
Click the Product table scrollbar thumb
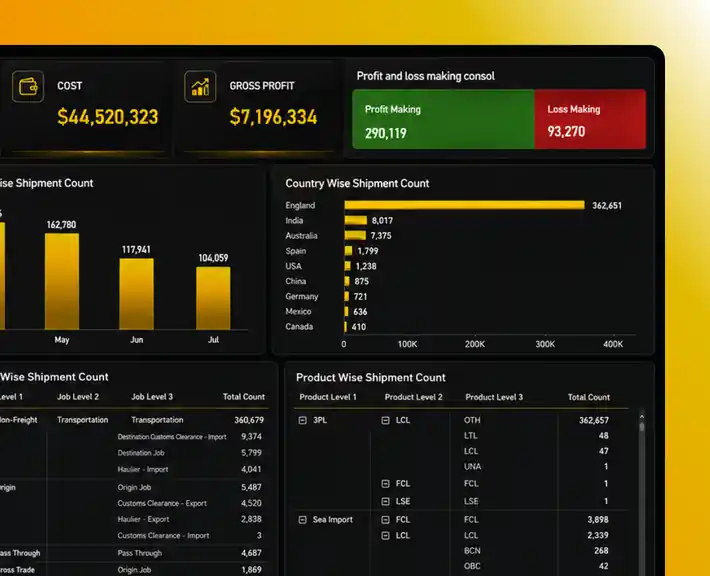pos(642,426)
